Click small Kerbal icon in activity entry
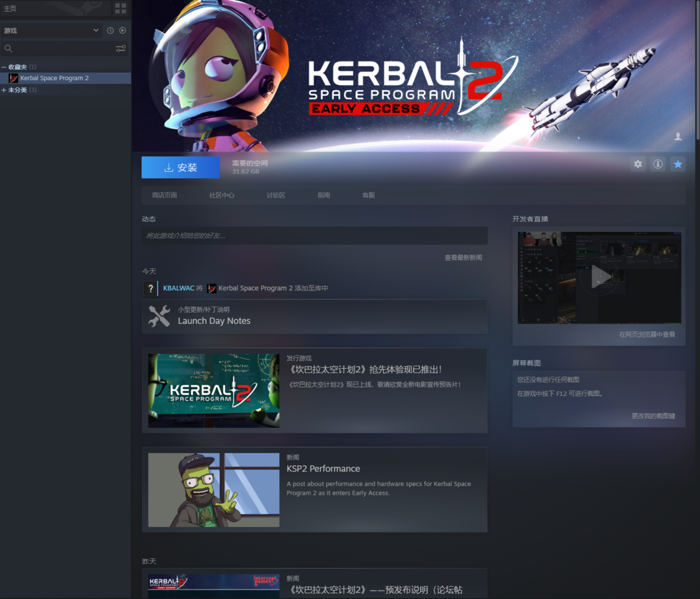Screen dimensions: 700x599 pyautogui.click(x=211, y=288)
